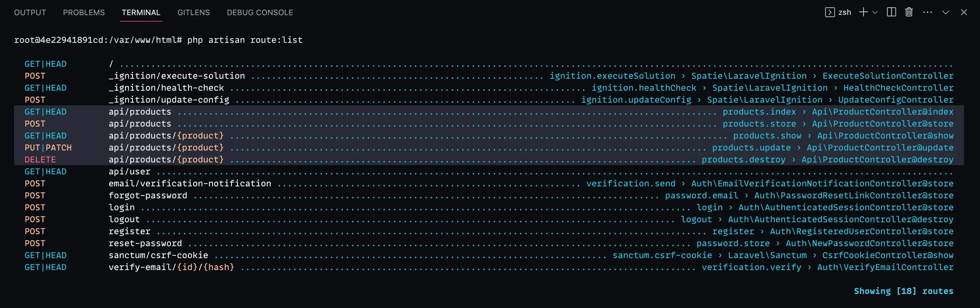The height and width of the screenshot is (308, 980).
Task: Select the zsh shell icon in terminal toolbar
Action: point(830,12)
